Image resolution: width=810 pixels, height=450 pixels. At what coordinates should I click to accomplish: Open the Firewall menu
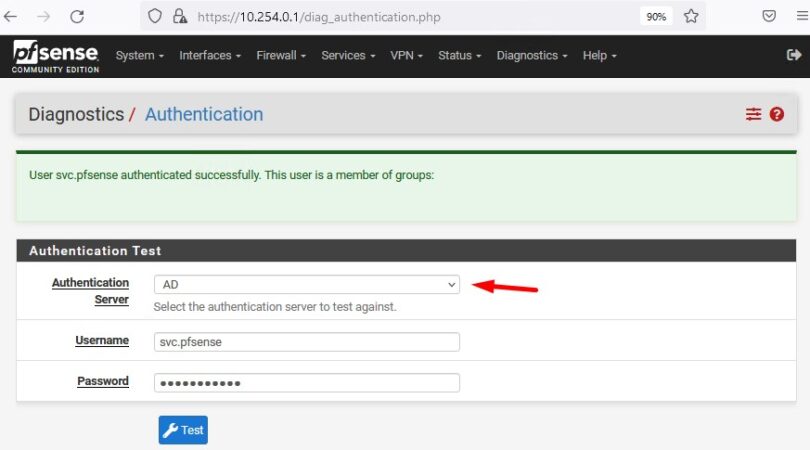[281, 56]
